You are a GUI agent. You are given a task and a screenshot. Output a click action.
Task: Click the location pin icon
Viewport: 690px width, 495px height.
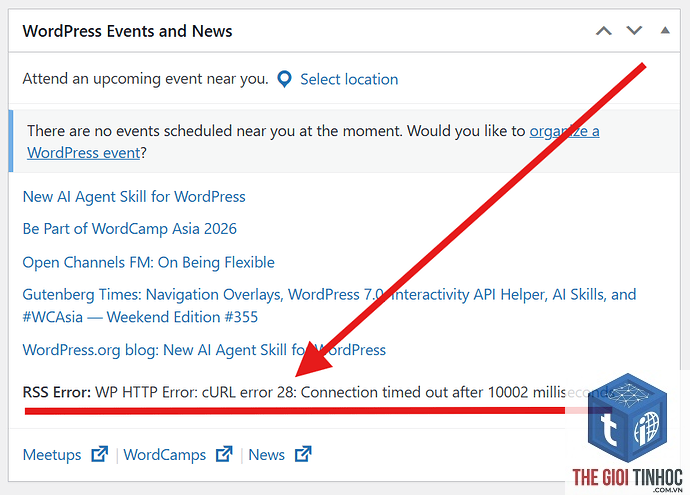285,79
